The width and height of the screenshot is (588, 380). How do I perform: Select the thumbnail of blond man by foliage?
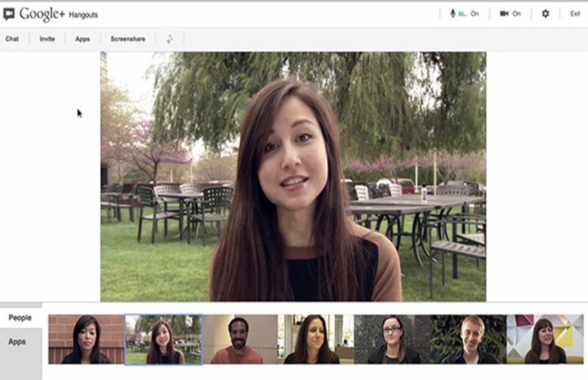coord(468,339)
